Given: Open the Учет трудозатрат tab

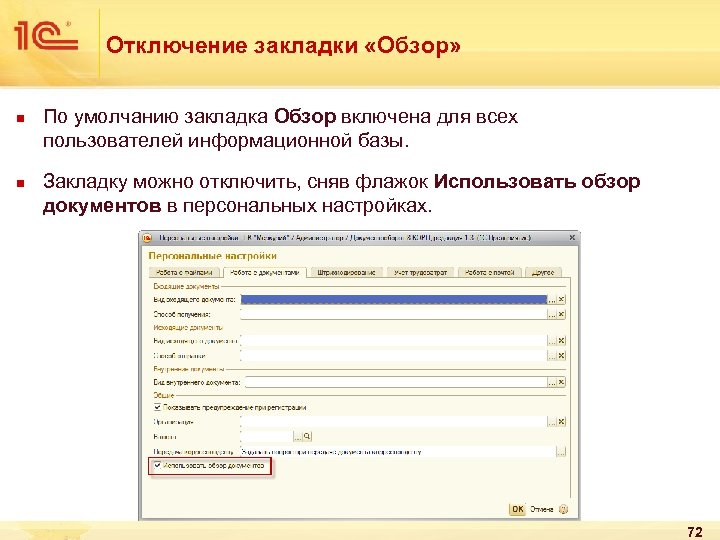Looking at the screenshot, I should tap(420, 272).
